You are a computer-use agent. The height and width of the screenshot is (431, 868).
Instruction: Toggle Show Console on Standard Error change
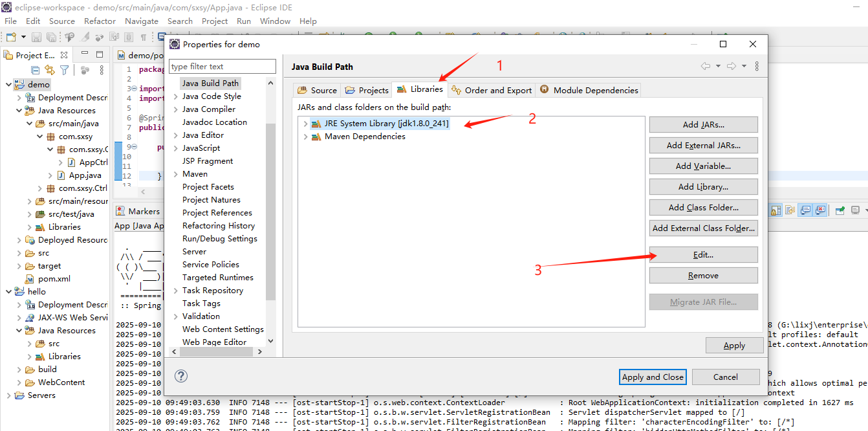click(821, 210)
